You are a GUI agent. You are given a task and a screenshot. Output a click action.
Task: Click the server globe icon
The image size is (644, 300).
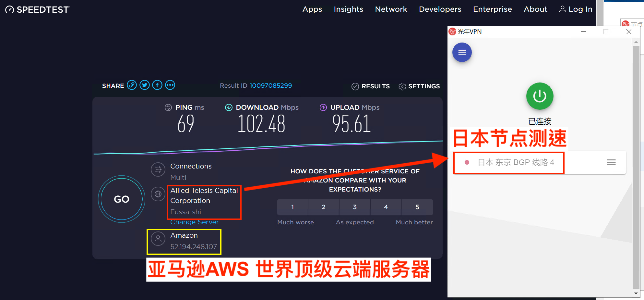pos(158,194)
